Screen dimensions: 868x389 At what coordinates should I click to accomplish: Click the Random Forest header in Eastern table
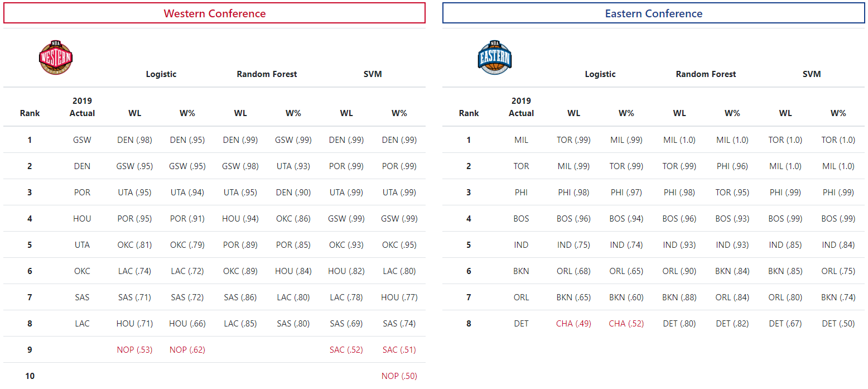point(706,74)
